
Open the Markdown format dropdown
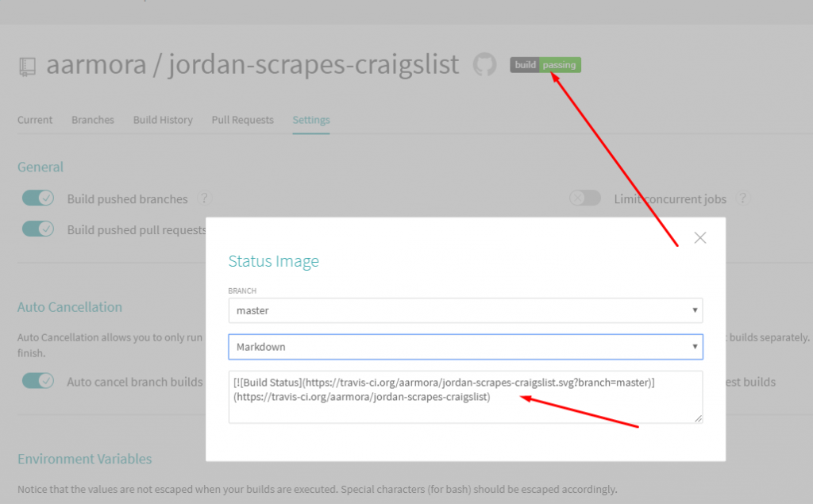coord(465,347)
